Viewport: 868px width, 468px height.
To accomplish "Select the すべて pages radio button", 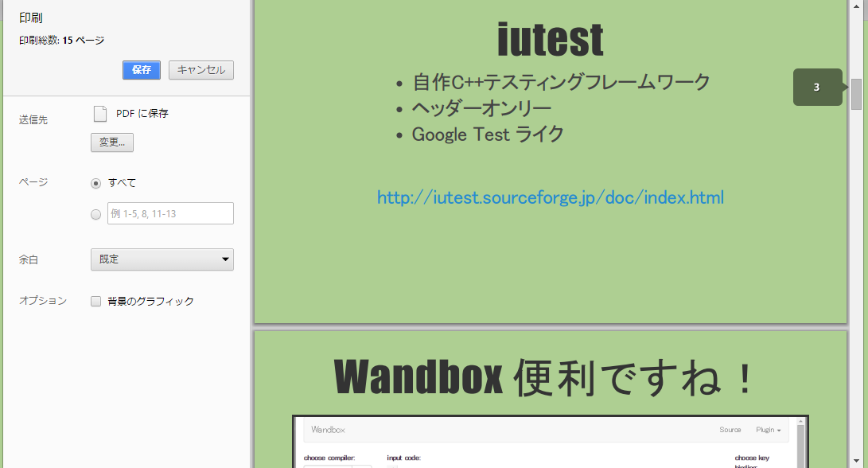I will coord(95,183).
